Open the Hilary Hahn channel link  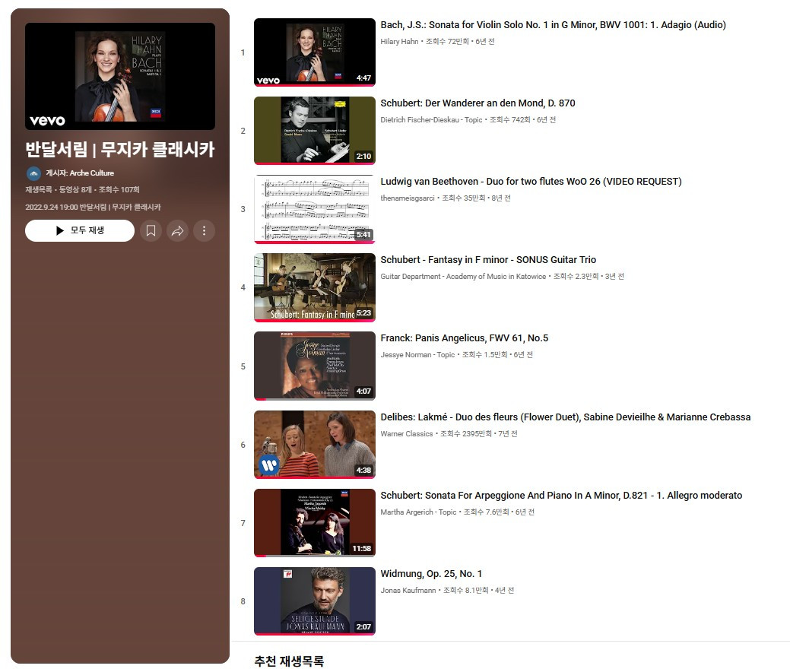coord(399,41)
